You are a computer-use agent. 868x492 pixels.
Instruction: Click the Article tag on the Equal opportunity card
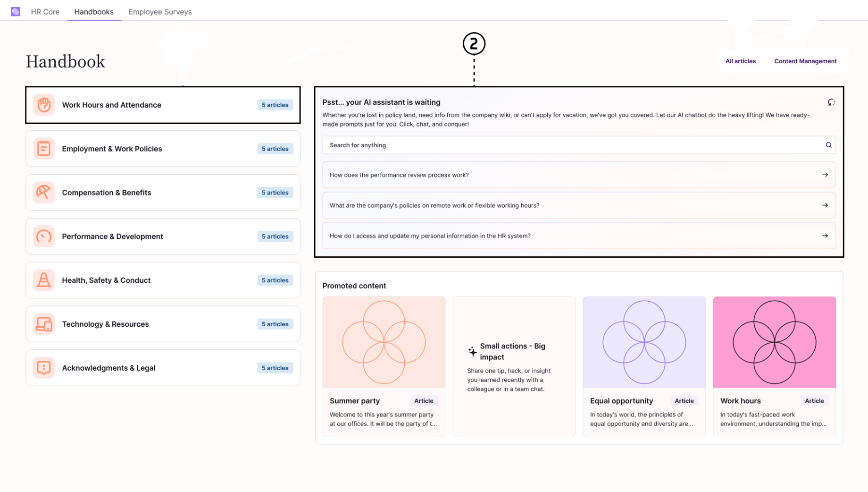tap(684, 401)
